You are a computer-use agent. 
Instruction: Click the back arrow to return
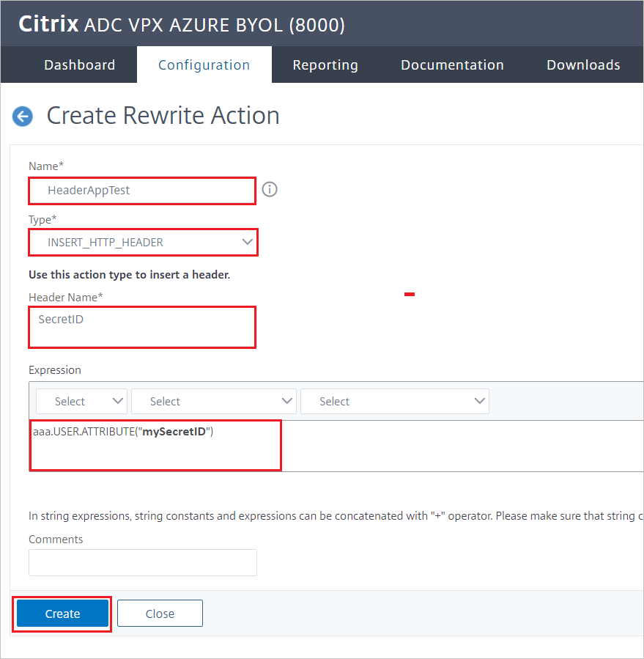point(22,117)
